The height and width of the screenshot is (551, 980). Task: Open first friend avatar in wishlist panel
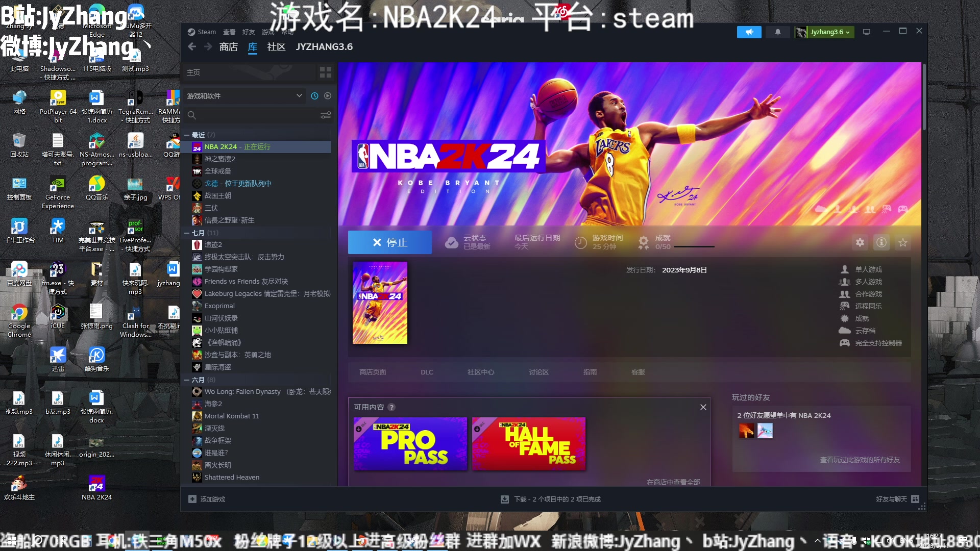click(x=746, y=431)
